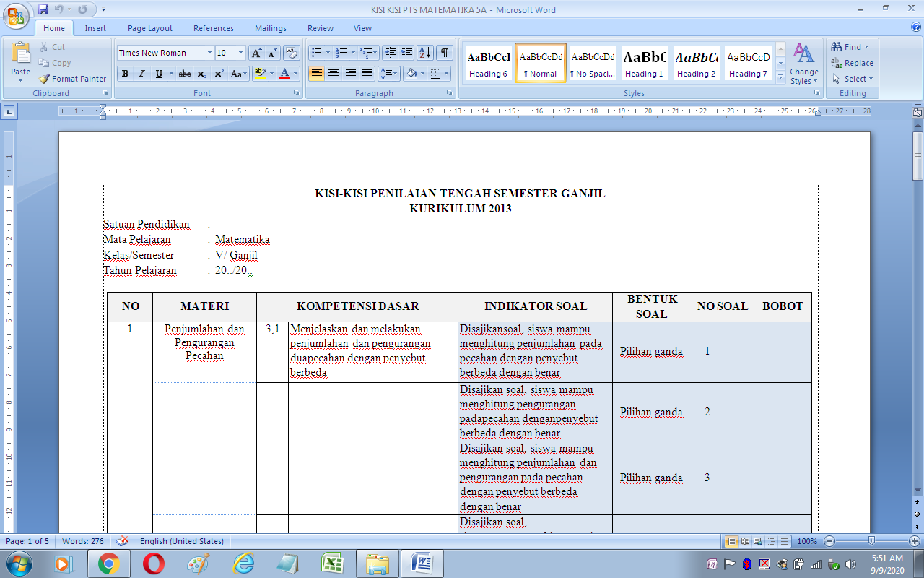Viewport: 924px width, 578px height.
Task: Open the Borders dropdown arrow
Action: tap(446, 74)
